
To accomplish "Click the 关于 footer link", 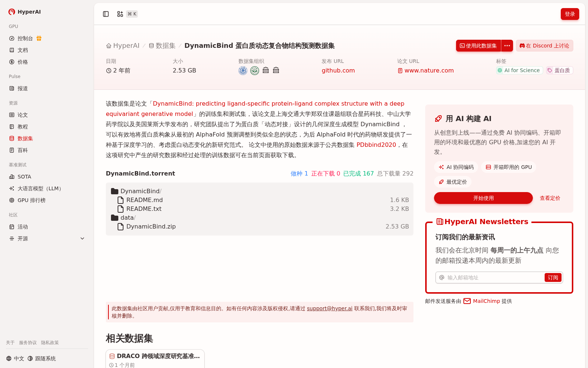I will pyautogui.click(x=10, y=343).
